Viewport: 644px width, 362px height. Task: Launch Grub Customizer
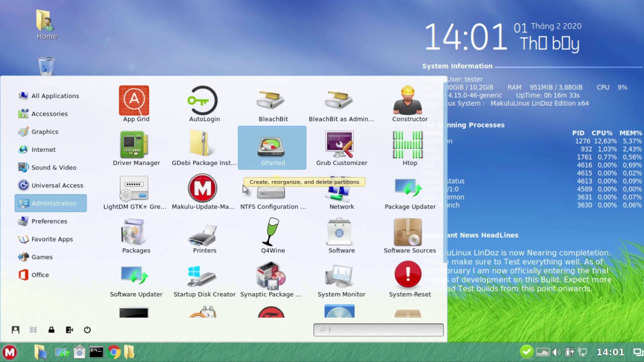341,148
